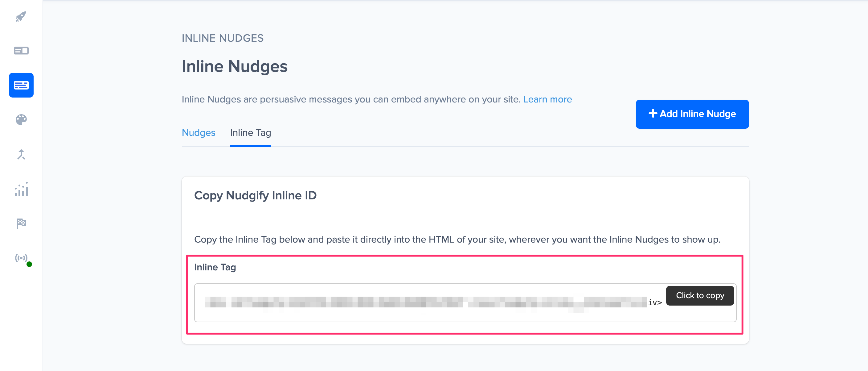The height and width of the screenshot is (371, 868).
Task: Open the broadcast signal status icon
Action: click(x=22, y=258)
